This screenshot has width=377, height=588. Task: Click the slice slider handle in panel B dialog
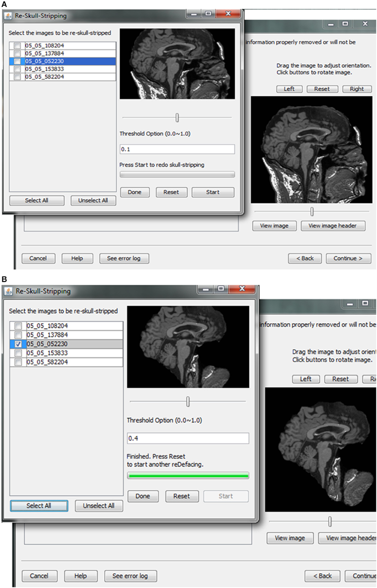(x=188, y=402)
